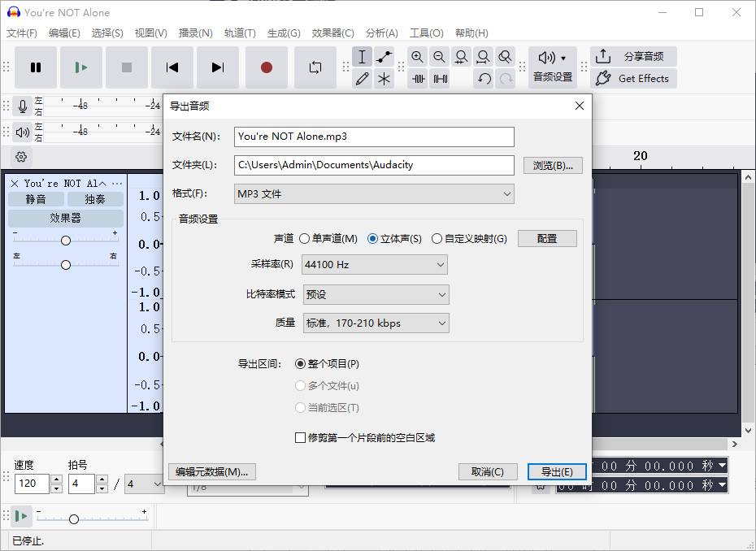Open the 格式 format dropdown
Screen dimensions: 756x551
tap(373, 193)
